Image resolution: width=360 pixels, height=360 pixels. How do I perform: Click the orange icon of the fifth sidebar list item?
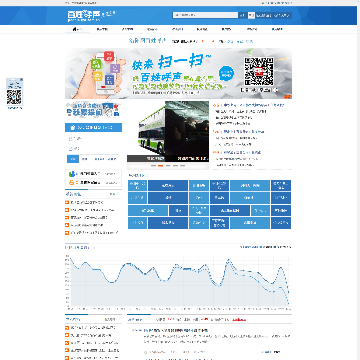[67, 233]
